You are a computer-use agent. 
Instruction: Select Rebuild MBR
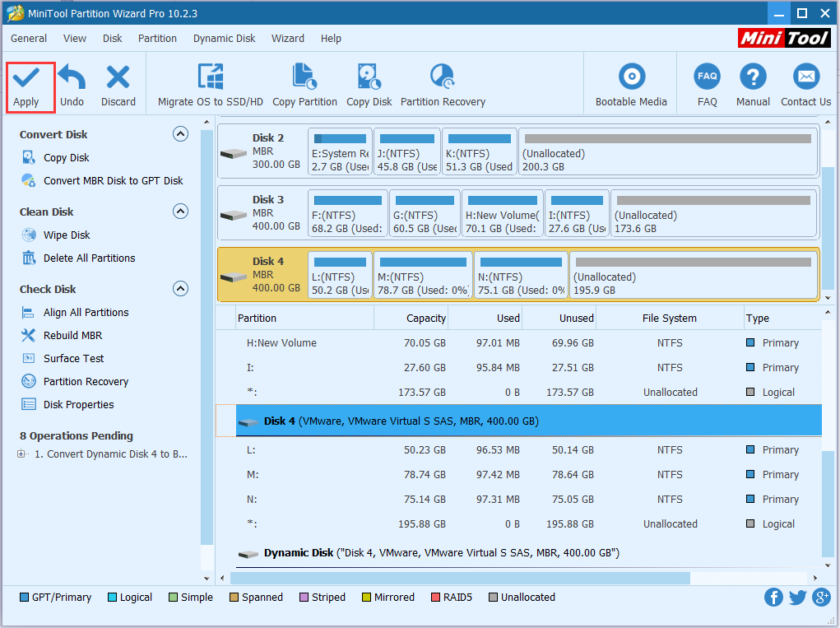click(72, 335)
